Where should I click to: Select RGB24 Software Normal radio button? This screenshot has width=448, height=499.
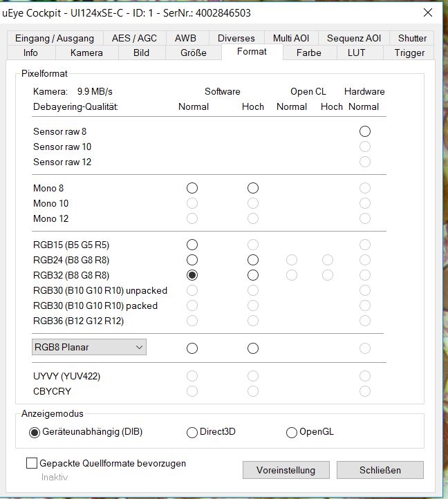(192, 260)
